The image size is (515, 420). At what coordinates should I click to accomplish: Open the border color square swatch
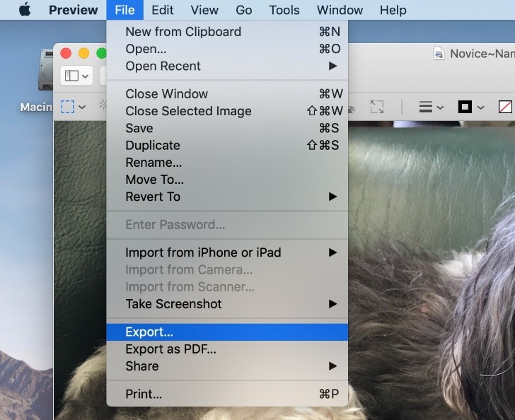point(465,107)
